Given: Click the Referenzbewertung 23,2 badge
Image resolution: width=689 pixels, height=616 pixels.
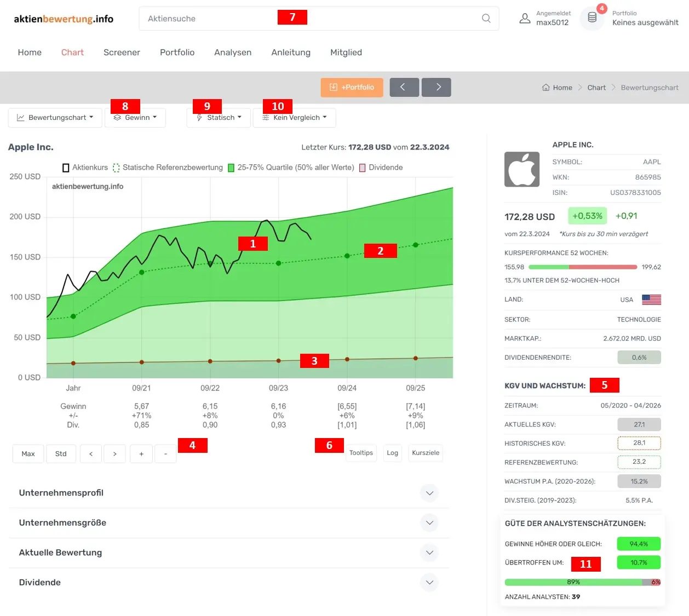Looking at the screenshot, I should point(639,462).
